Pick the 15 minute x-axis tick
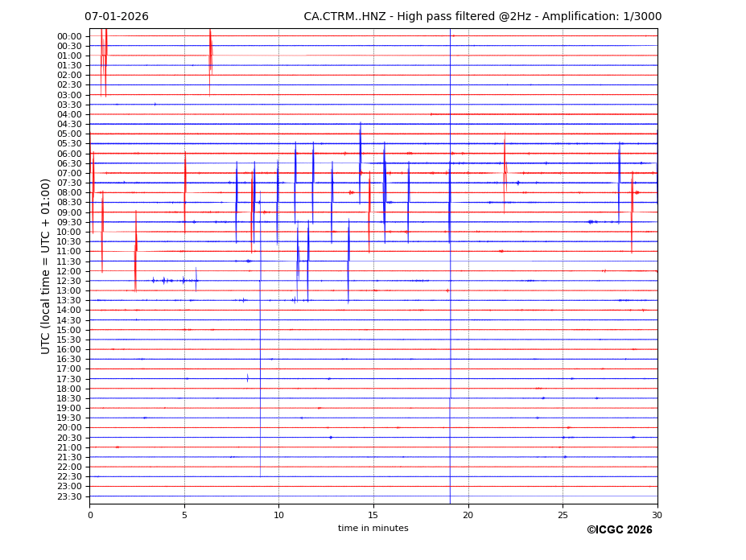The image size is (746, 560). tap(373, 515)
